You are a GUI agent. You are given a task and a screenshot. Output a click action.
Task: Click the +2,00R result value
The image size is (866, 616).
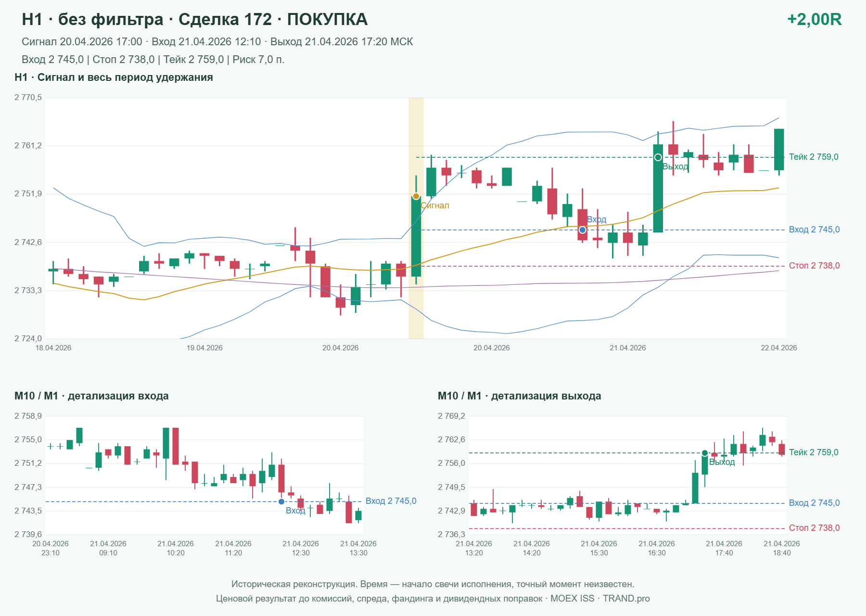click(814, 19)
